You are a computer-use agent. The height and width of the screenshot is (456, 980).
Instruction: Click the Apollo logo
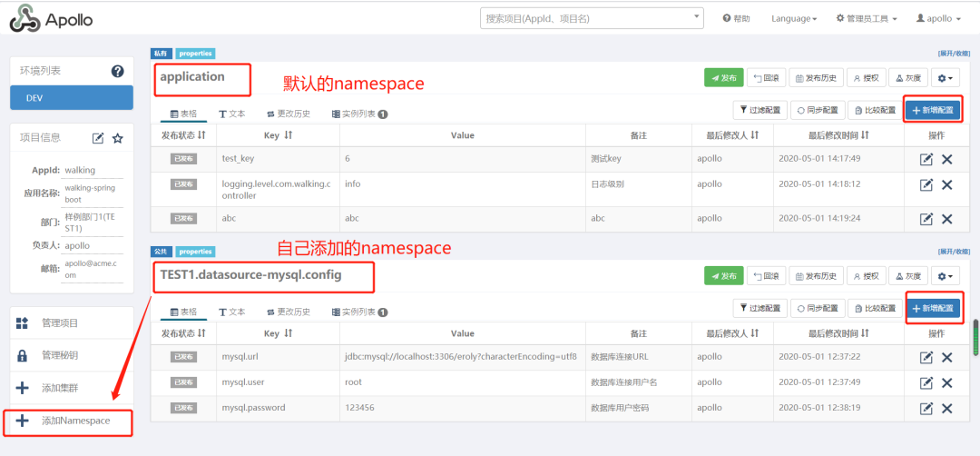point(51,19)
